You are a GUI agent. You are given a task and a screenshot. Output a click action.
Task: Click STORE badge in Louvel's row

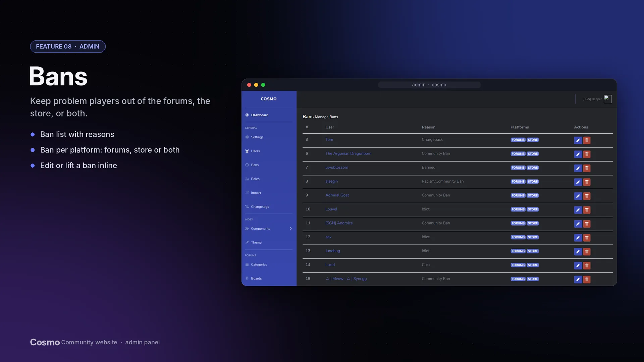[533, 209]
